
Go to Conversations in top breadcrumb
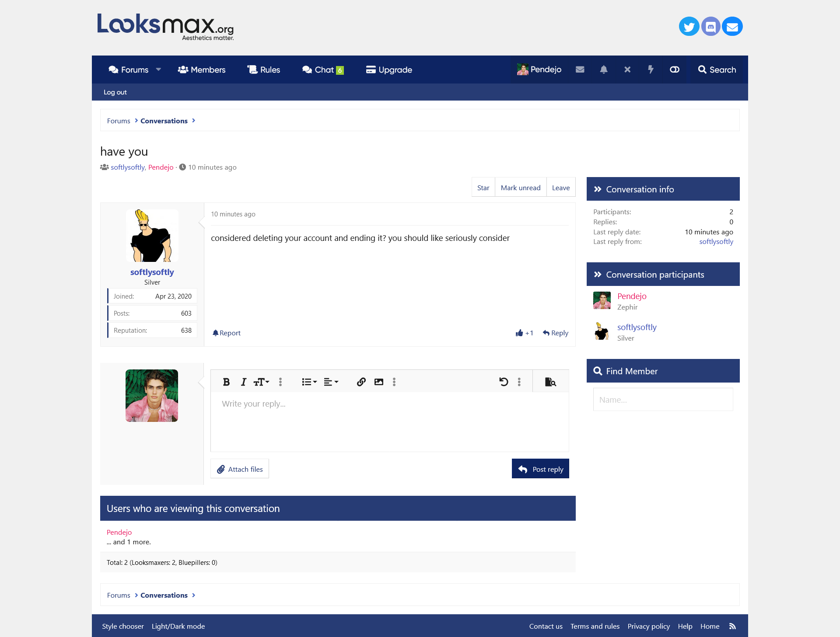[x=164, y=121]
